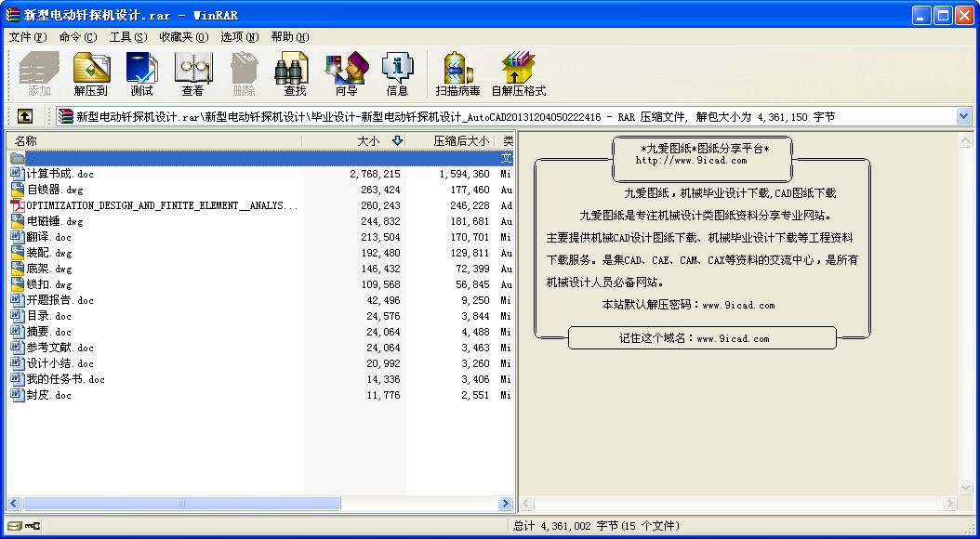Click comment pane scroll up arrow
The image size is (980, 539).
click(x=966, y=140)
